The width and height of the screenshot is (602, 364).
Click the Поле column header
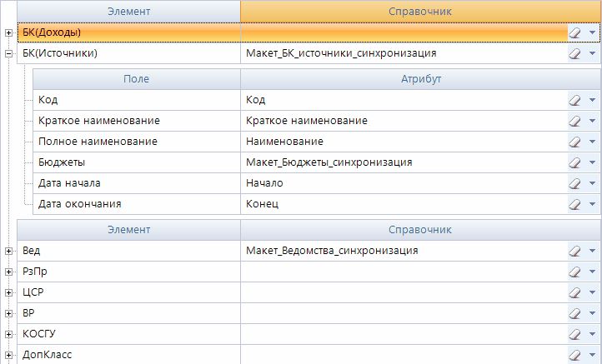click(x=136, y=78)
